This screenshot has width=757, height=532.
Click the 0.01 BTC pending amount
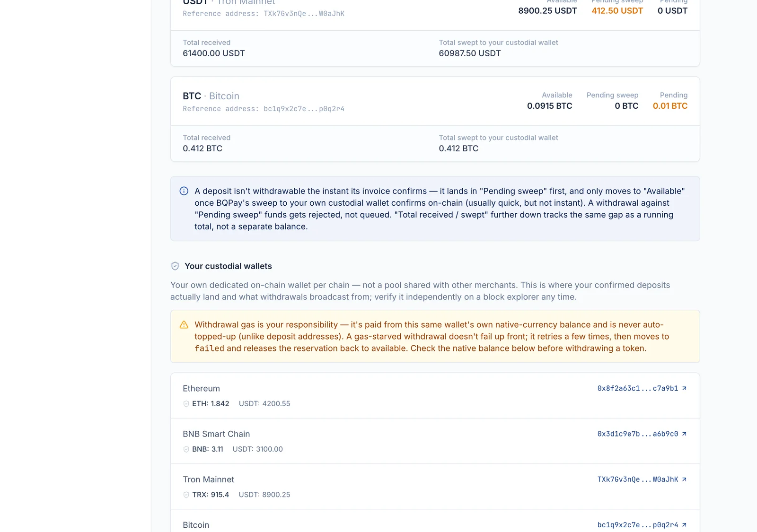(670, 106)
